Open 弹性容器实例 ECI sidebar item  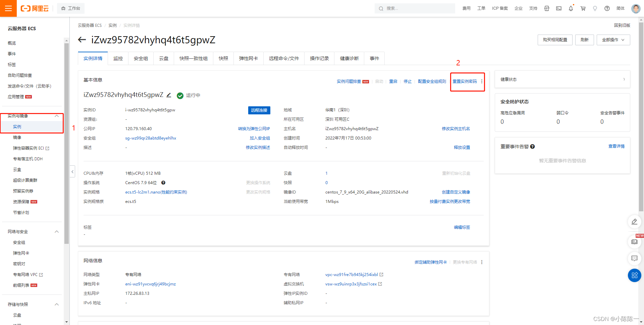[x=31, y=148]
